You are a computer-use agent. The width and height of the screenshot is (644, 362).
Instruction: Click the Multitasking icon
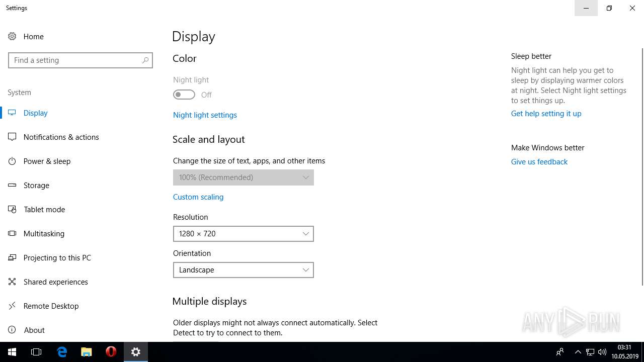coord(12,233)
